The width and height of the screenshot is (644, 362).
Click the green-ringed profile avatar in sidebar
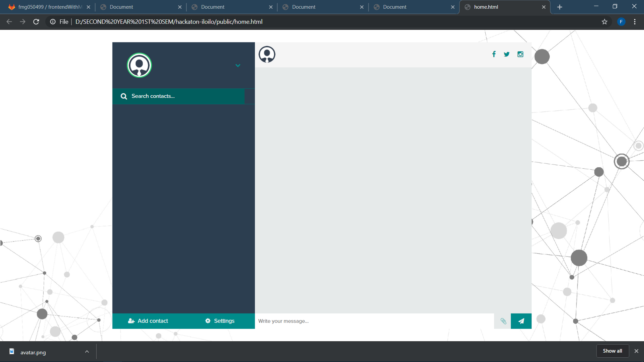(139, 65)
